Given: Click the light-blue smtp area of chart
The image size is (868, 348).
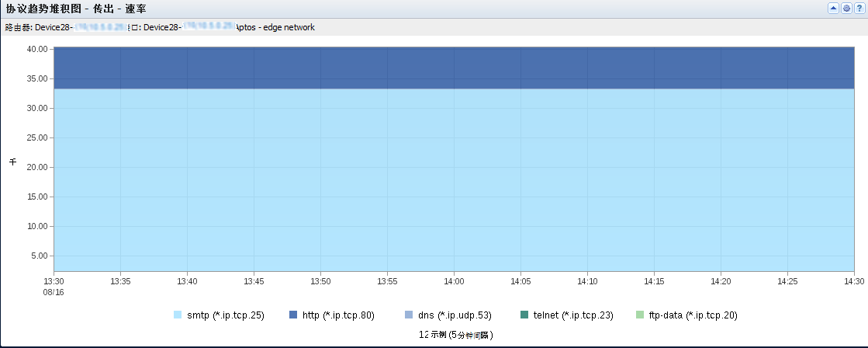Looking at the screenshot, I should point(454,180).
